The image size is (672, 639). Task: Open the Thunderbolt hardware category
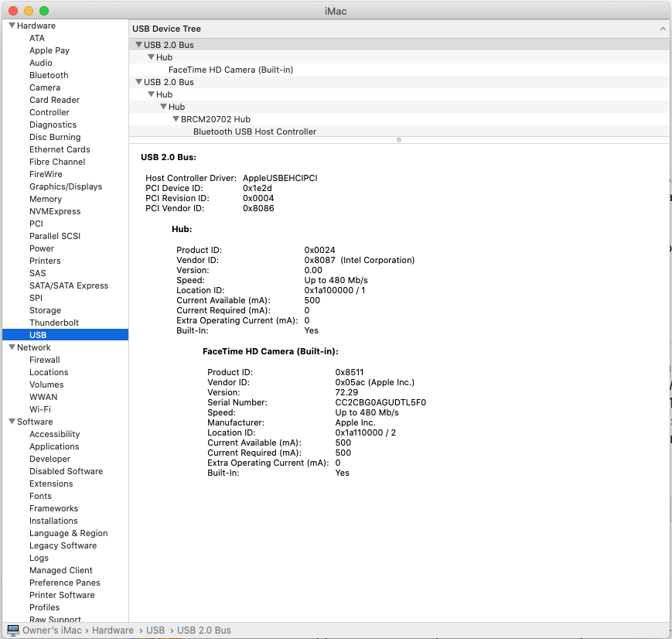click(x=54, y=323)
